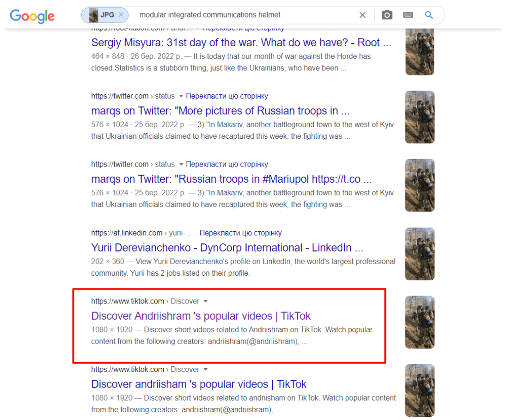Click thumbnail next to Mariupol tweet result
This screenshot has height=420, width=514.
420,185
